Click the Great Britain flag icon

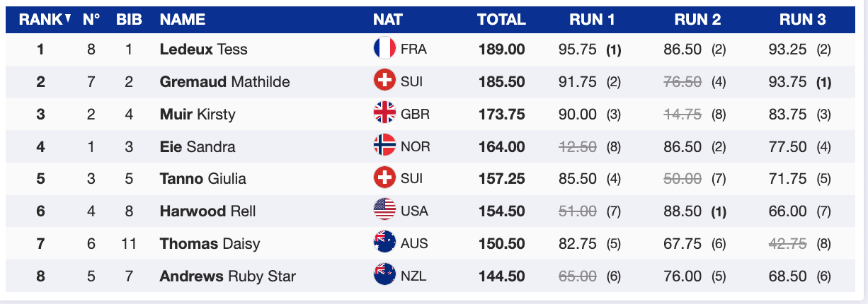pyautogui.click(x=384, y=114)
